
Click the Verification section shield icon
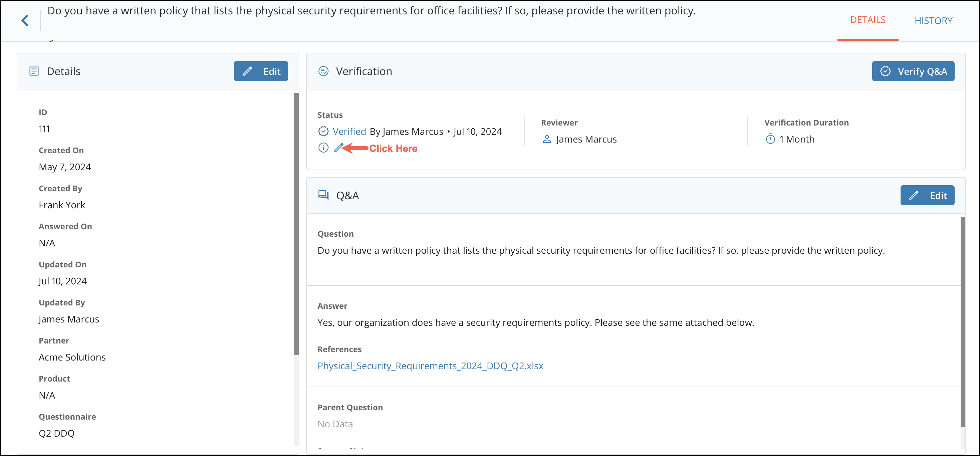(323, 71)
